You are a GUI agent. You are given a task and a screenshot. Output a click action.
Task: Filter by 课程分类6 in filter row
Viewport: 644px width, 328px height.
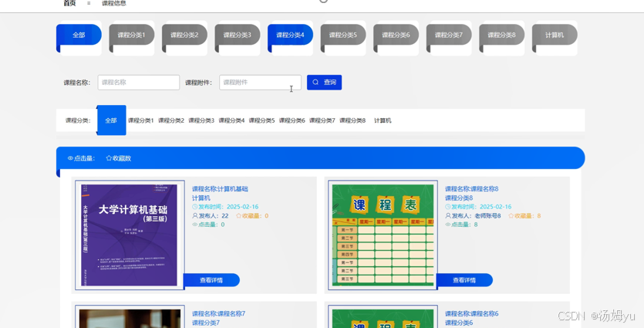point(292,120)
